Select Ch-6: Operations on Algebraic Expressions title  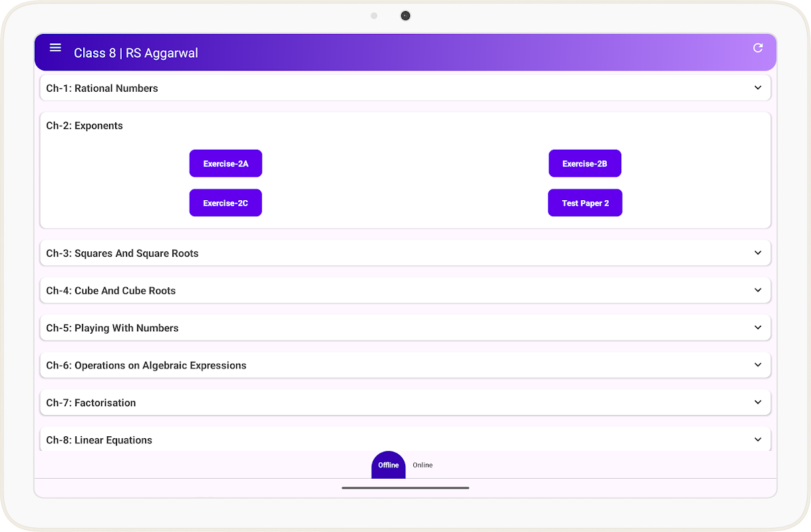point(146,365)
